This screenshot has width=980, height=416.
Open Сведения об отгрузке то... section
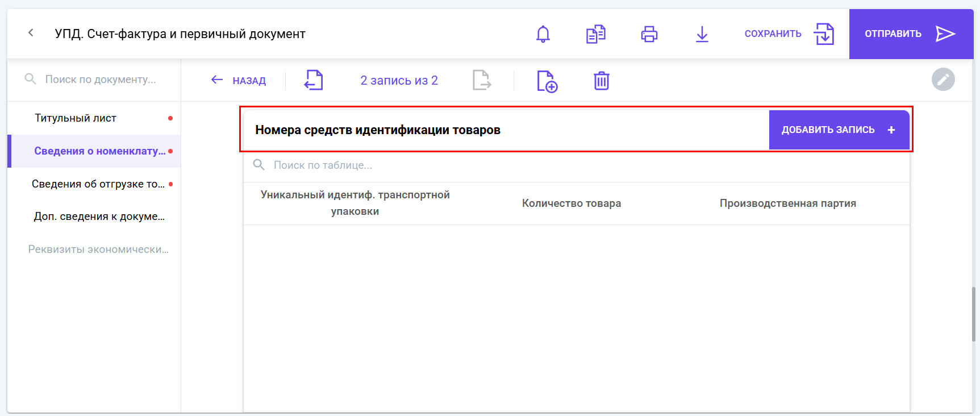tap(94, 184)
